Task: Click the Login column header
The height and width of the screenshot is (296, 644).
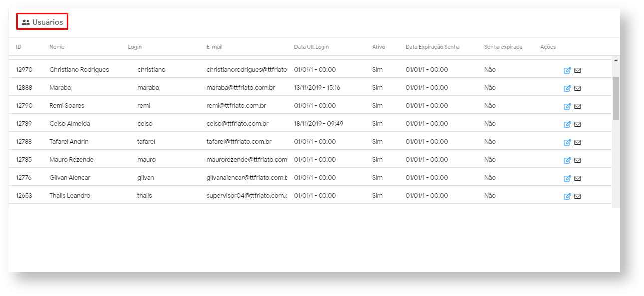Action: pyautogui.click(x=135, y=47)
